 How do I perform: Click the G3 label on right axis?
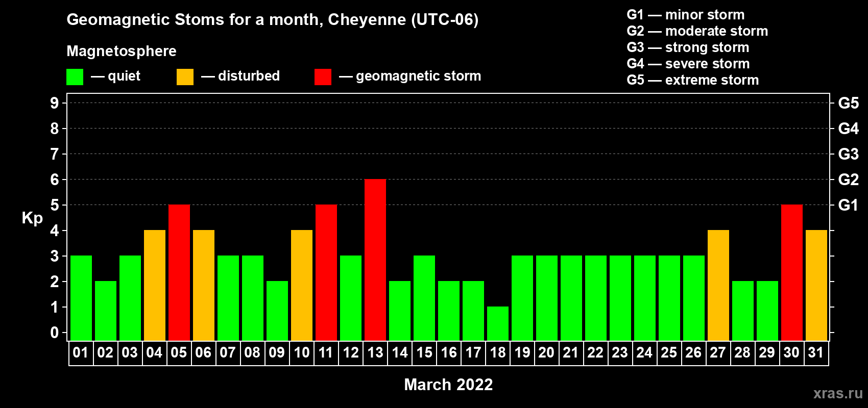(849, 154)
